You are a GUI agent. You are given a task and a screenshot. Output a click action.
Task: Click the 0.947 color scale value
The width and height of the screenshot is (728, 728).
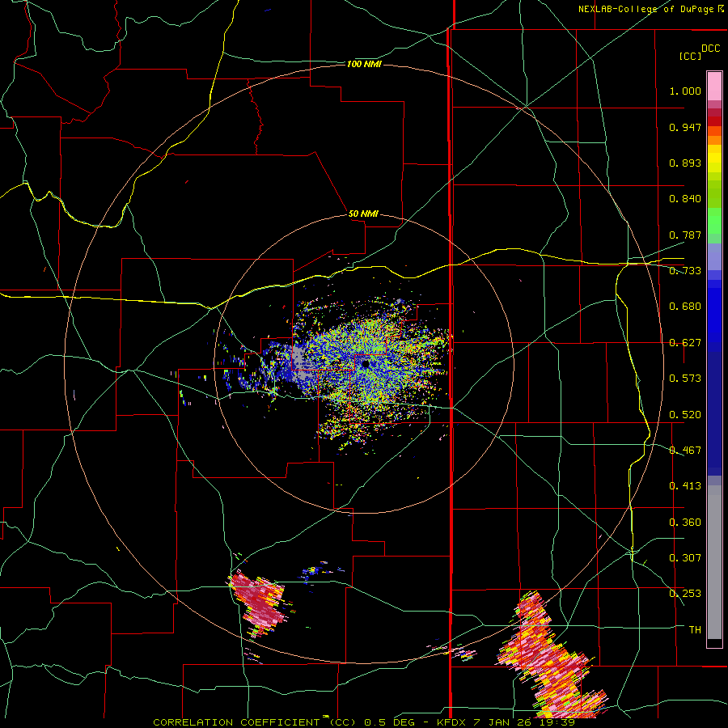[685, 127]
